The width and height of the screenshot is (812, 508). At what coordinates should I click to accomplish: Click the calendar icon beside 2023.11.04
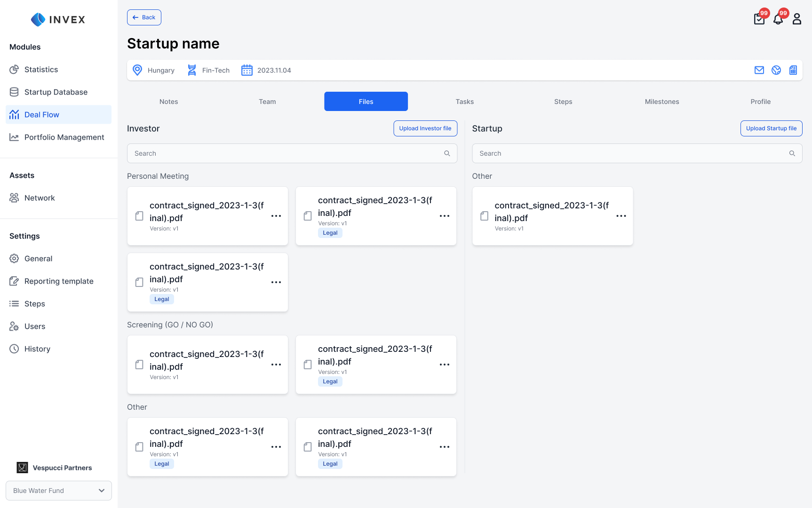coord(247,70)
